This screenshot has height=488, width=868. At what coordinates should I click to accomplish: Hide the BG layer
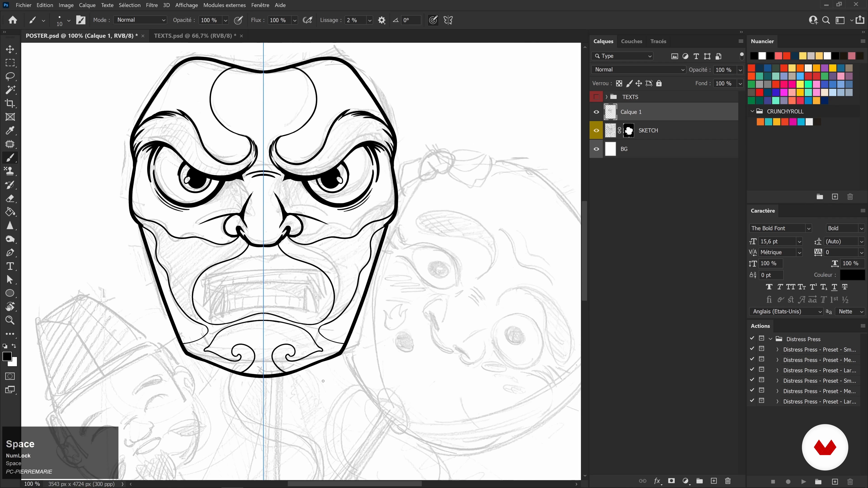click(596, 149)
